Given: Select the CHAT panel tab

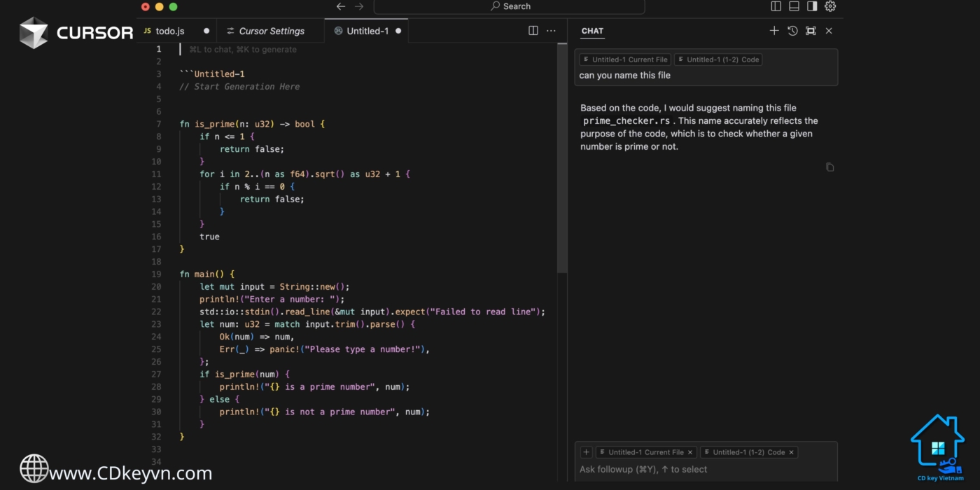Looking at the screenshot, I should 592,31.
